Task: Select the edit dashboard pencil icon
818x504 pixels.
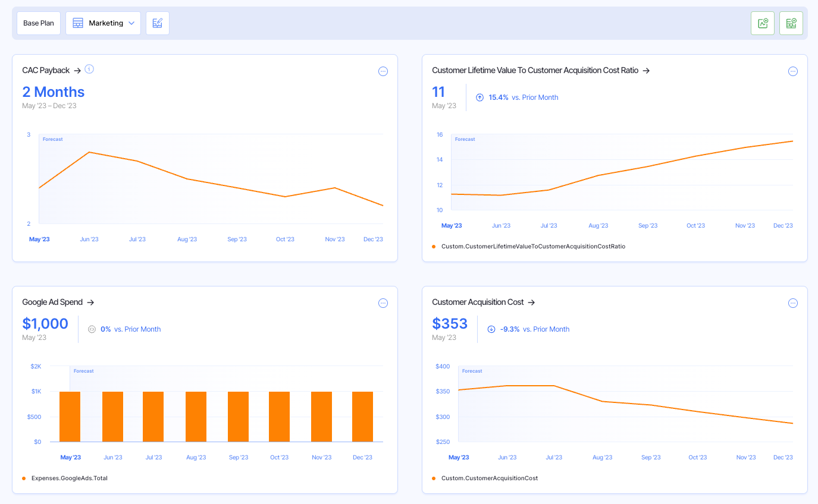Action: pos(157,23)
